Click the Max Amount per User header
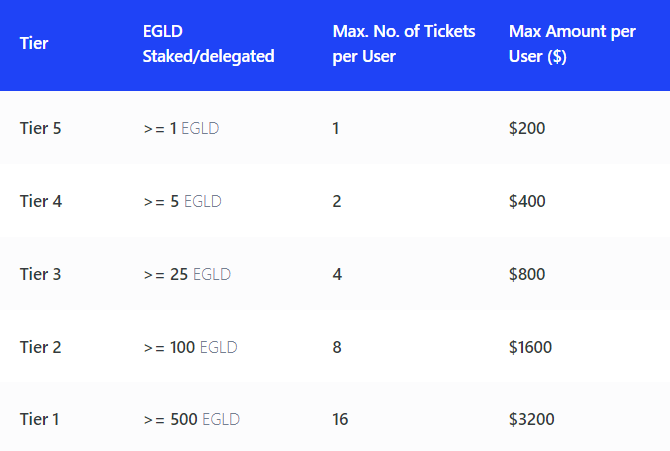670x451 pixels. [572, 44]
